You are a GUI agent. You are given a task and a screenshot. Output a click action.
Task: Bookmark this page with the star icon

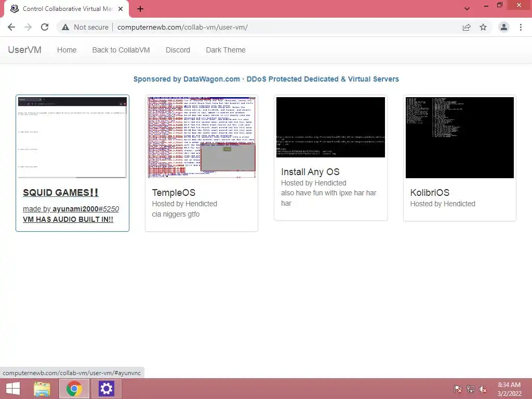click(x=483, y=27)
